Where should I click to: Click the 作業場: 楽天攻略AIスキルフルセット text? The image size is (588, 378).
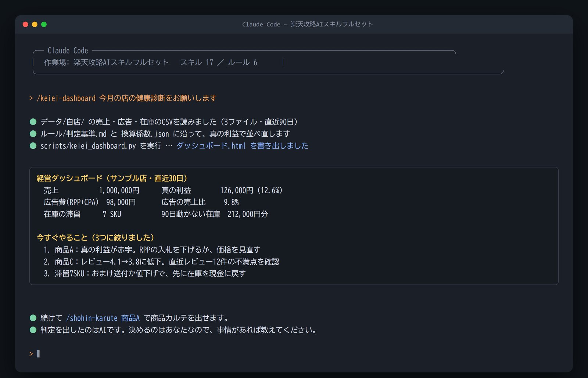106,62
